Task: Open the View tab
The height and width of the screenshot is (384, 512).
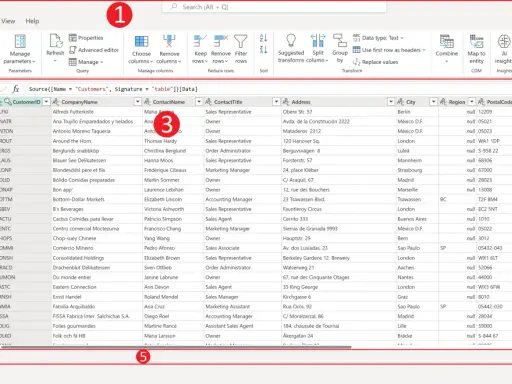Action: (x=8, y=21)
